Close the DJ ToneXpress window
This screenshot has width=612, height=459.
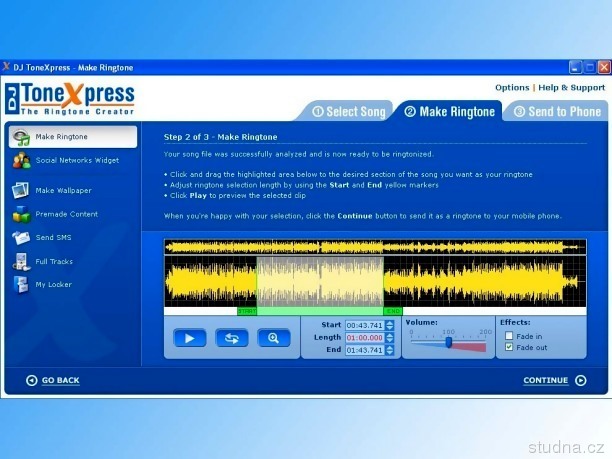pyautogui.click(x=604, y=68)
